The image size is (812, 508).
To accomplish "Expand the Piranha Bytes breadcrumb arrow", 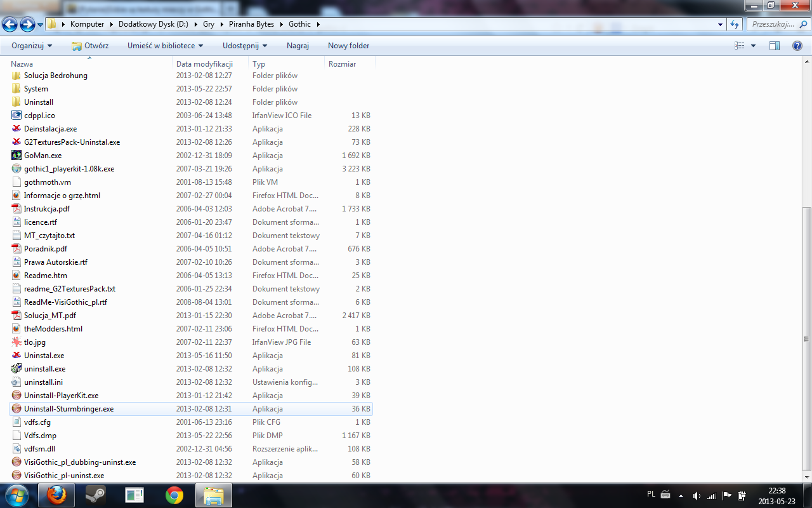I will click(283, 24).
